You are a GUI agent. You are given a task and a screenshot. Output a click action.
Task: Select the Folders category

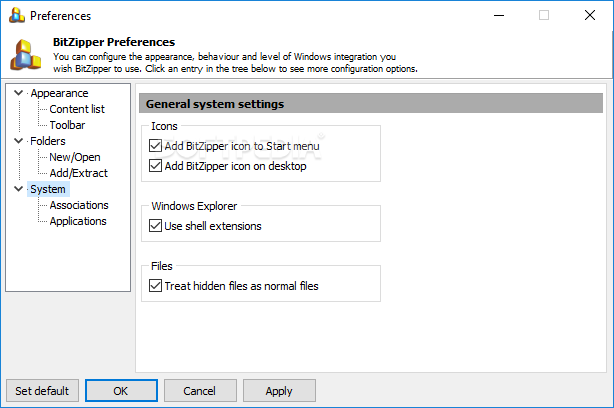pos(48,141)
